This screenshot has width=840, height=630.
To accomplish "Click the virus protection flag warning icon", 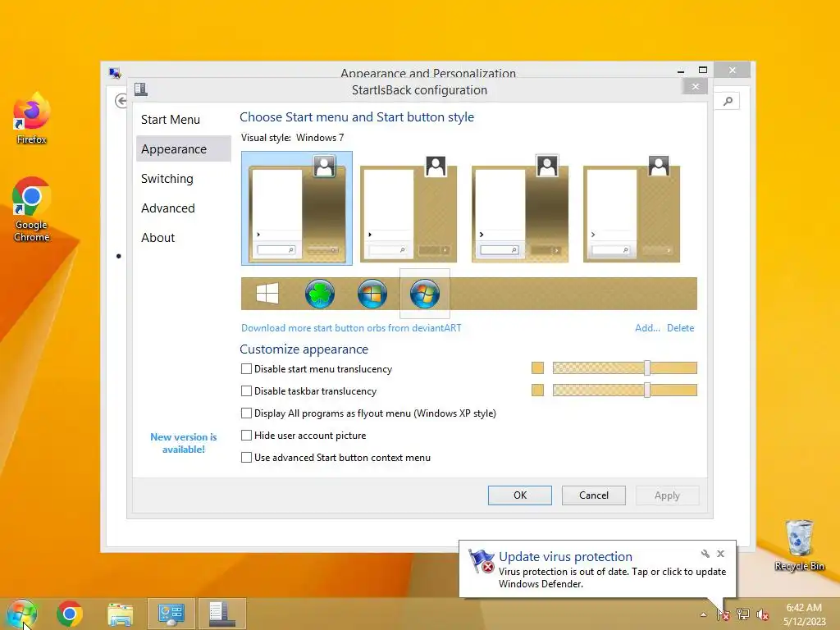I will [481, 561].
